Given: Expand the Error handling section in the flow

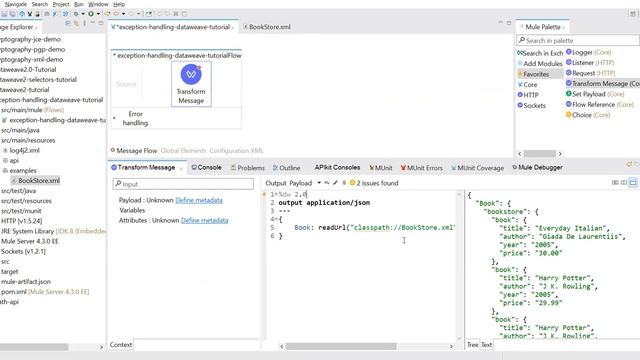Looking at the screenshot, I should (x=114, y=118).
